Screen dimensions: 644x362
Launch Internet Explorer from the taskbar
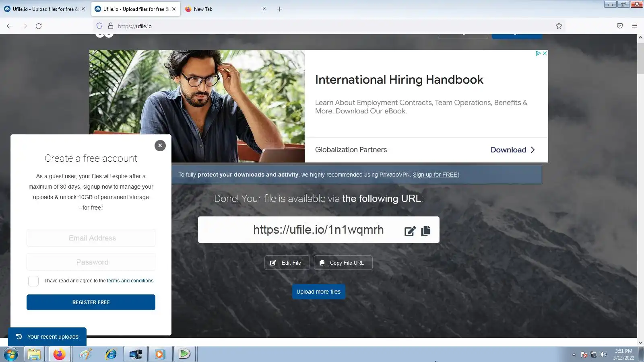[x=111, y=354]
